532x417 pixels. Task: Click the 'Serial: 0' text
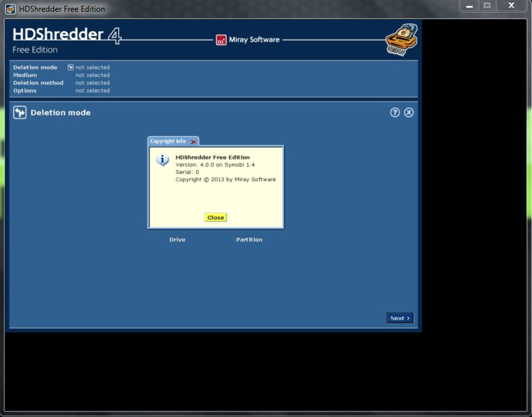pyautogui.click(x=187, y=172)
